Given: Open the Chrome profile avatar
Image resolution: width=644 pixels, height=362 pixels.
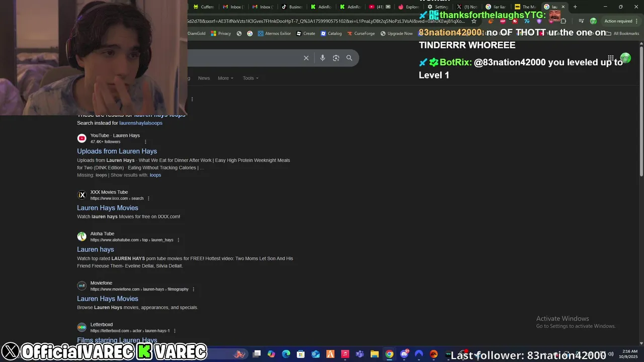Looking at the screenshot, I should (593, 21).
